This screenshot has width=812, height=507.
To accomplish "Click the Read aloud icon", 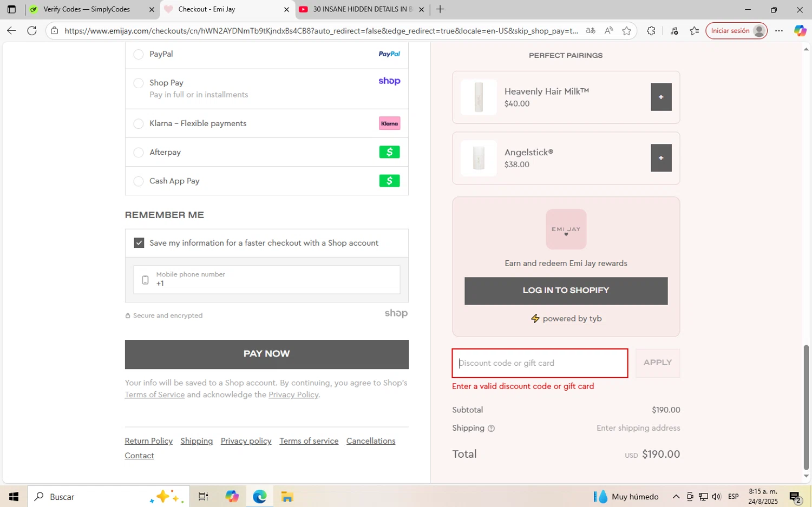I will pos(609,31).
